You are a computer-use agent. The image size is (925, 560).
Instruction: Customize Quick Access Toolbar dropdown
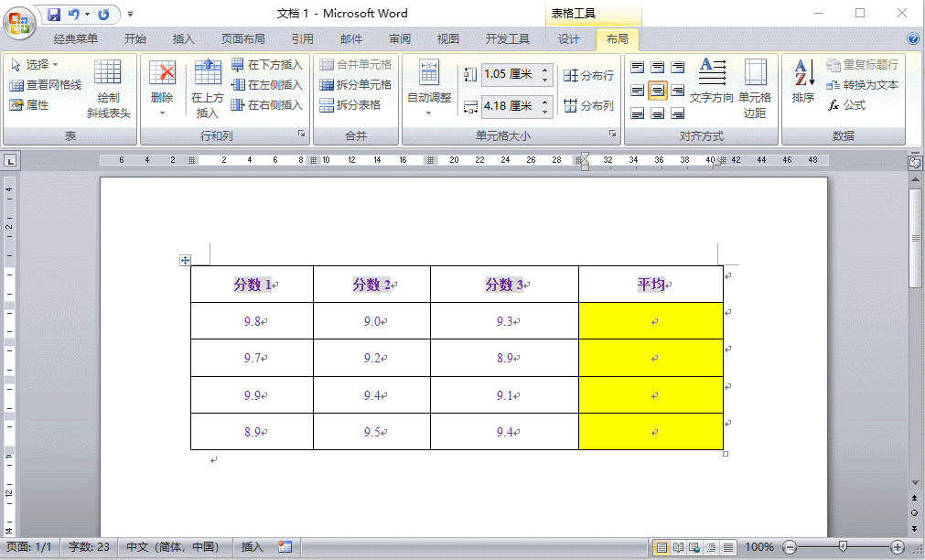(x=130, y=14)
